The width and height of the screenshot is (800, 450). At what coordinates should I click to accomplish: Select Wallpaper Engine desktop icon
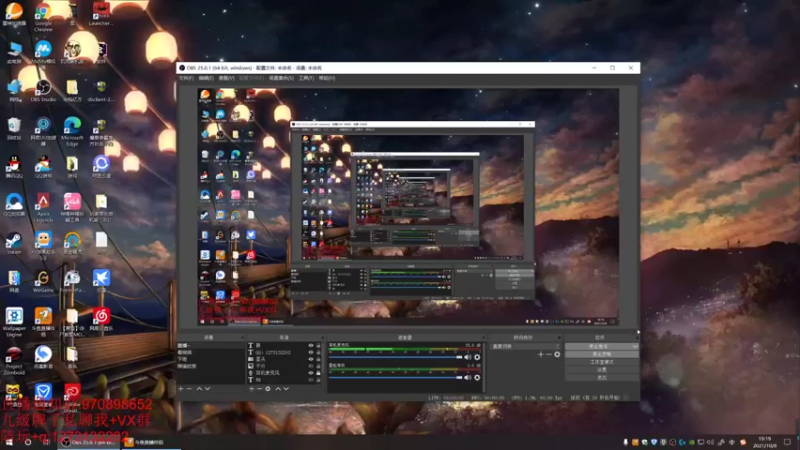coord(14,322)
